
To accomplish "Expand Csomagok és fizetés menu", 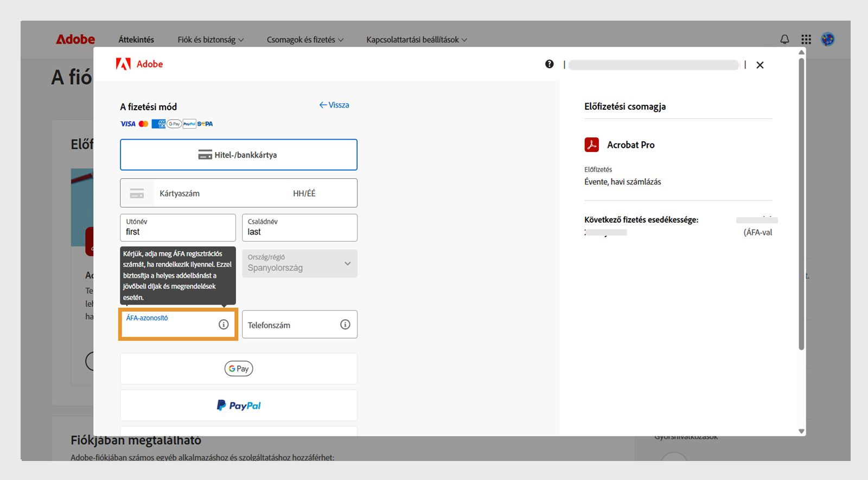I will point(305,40).
